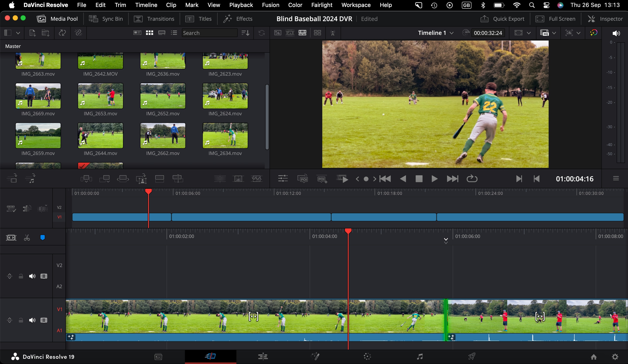628x364 pixels.
Task: Click the lower timeline playhead handle
Action: [x=348, y=231]
